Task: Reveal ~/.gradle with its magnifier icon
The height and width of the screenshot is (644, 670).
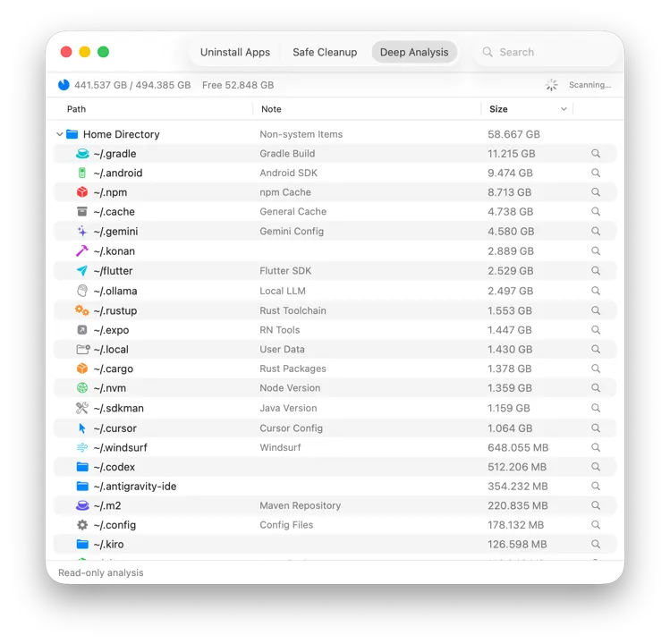Action: [x=596, y=154]
